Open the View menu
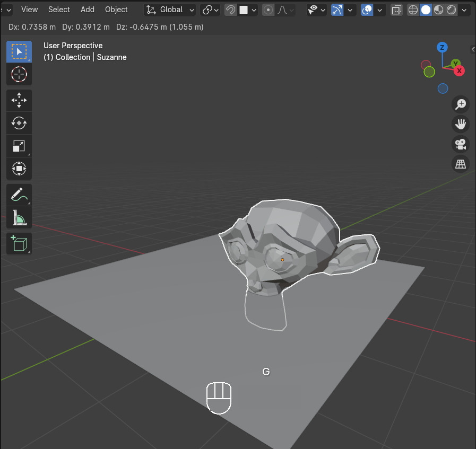476x449 pixels. pyautogui.click(x=29, y=10)
